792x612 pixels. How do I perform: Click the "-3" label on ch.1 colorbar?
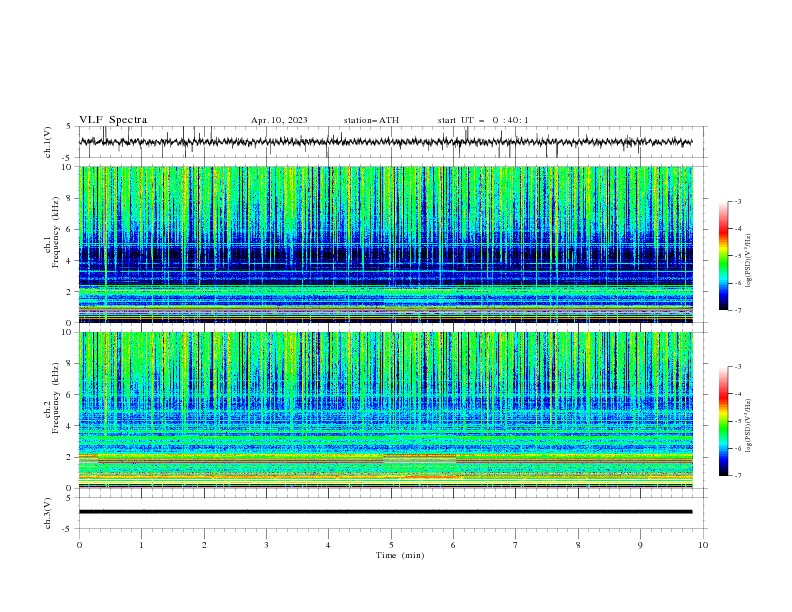tap(738, 201)
